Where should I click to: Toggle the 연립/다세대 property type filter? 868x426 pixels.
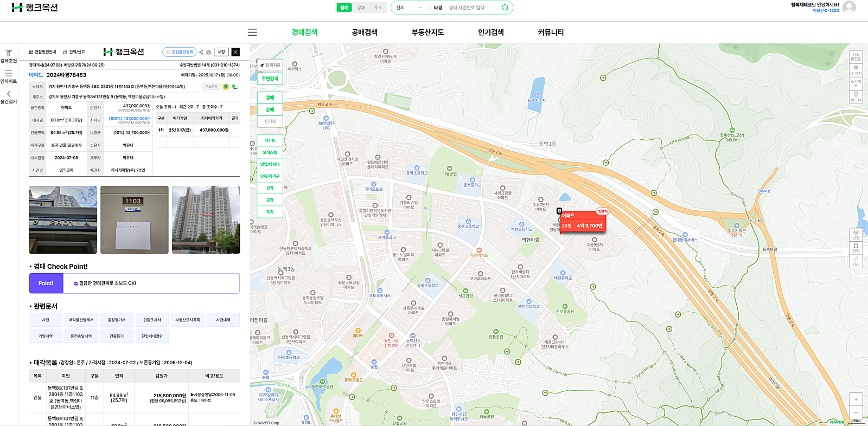(x=270, y=164)
